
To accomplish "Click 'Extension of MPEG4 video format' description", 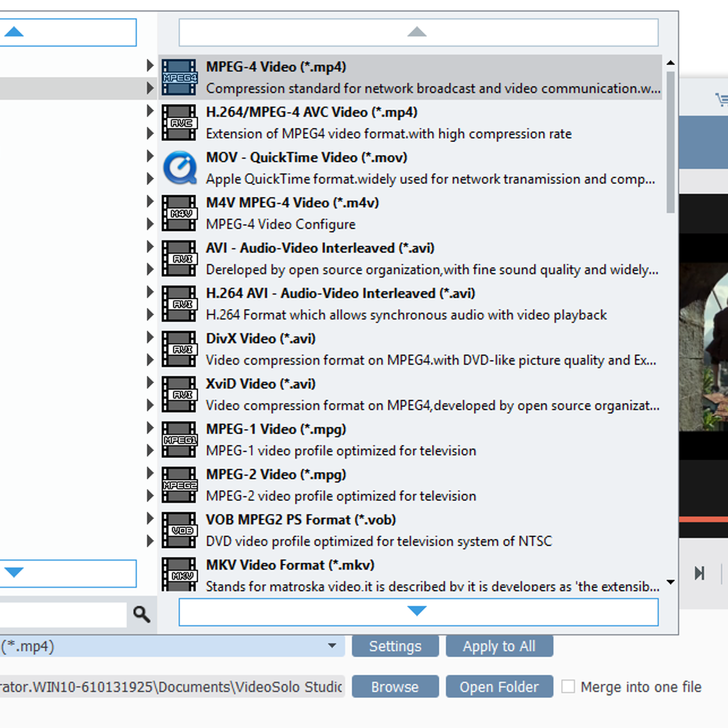I will pos(389,134).
